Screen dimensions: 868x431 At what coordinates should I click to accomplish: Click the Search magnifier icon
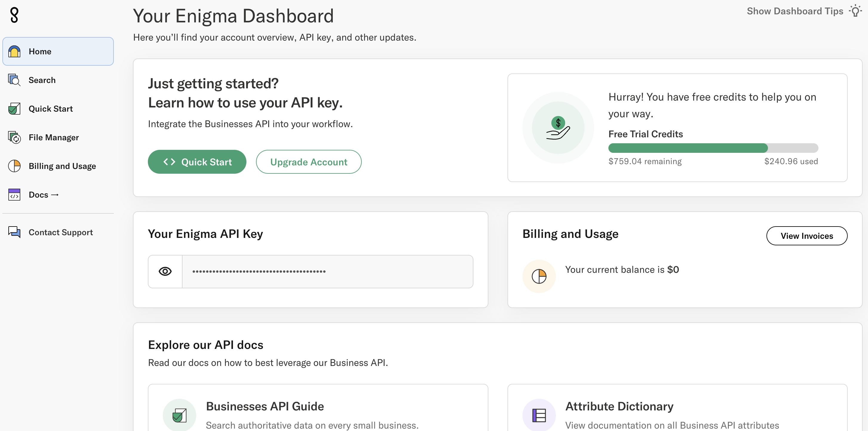[14, 80]
